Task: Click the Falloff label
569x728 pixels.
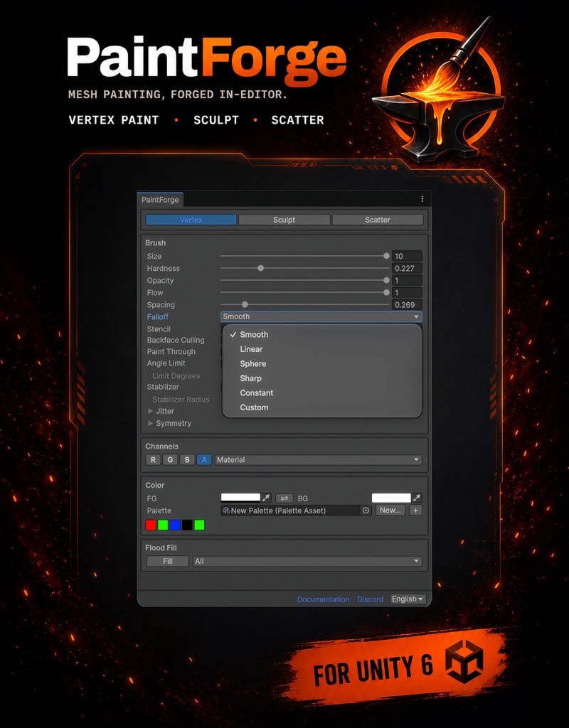Action: pos(157,316)
